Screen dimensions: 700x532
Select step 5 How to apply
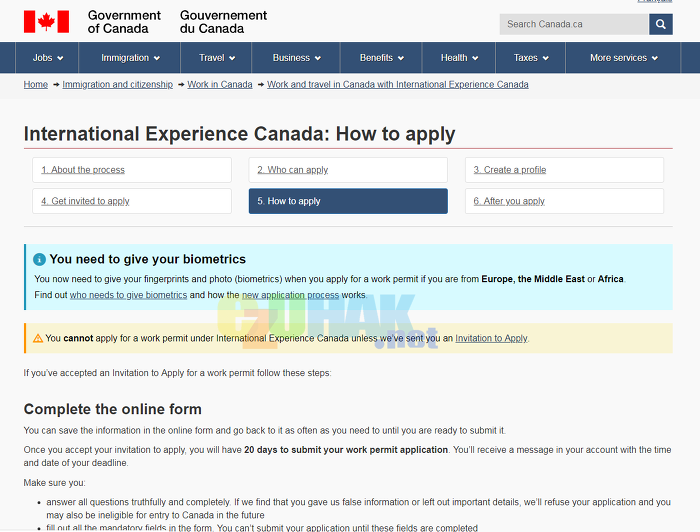348,201
